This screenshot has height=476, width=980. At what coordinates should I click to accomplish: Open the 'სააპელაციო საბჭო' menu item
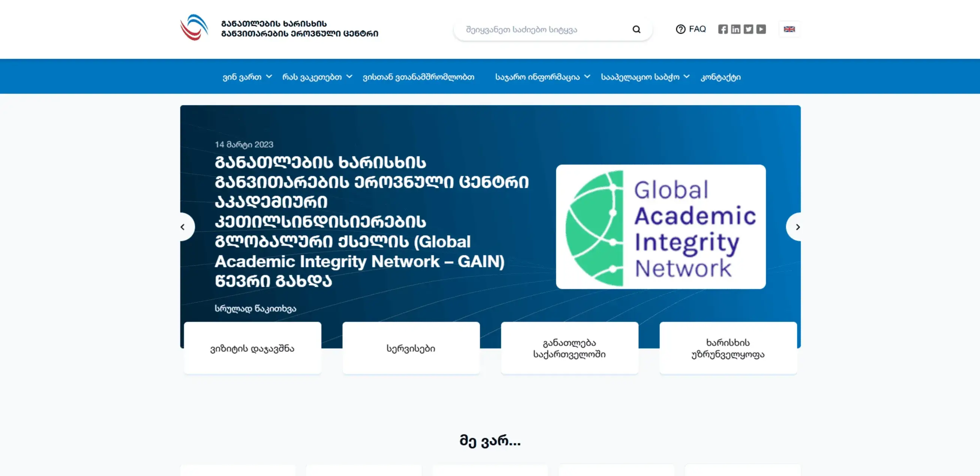[x=640, y=77]
